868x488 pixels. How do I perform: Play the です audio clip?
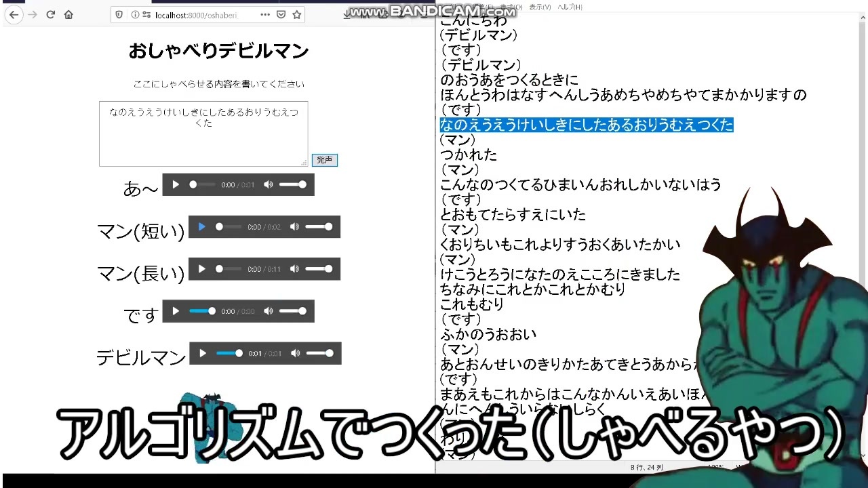176,311
